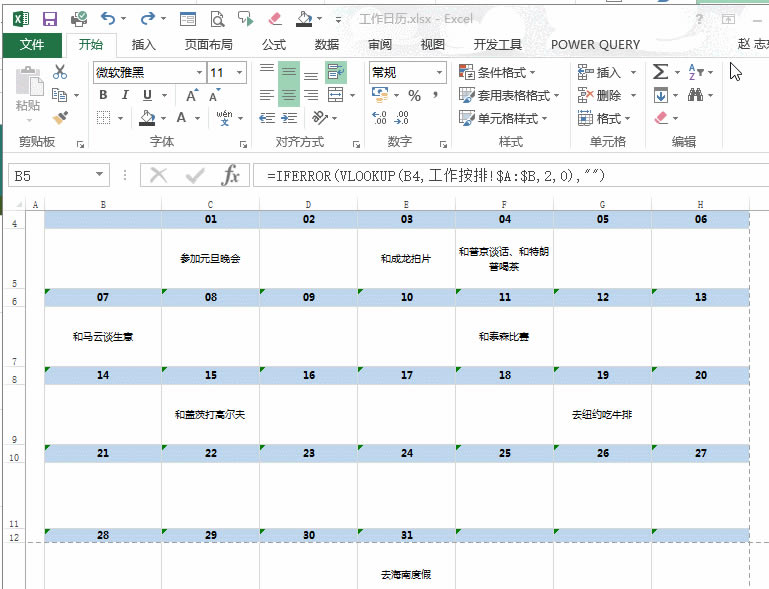Click the AutoSum sigma icon
The width and height of the screenshot is (769, 589).
660,72
